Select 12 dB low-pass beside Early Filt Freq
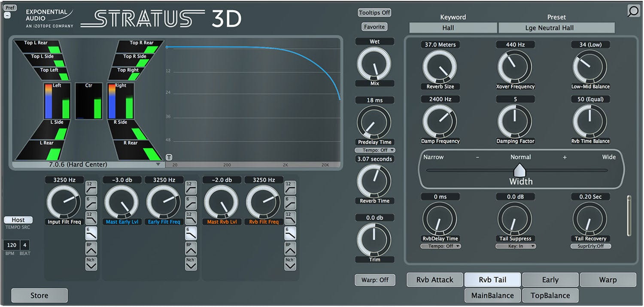Viewport: 644px width, 307px height. tap(191, 218)
